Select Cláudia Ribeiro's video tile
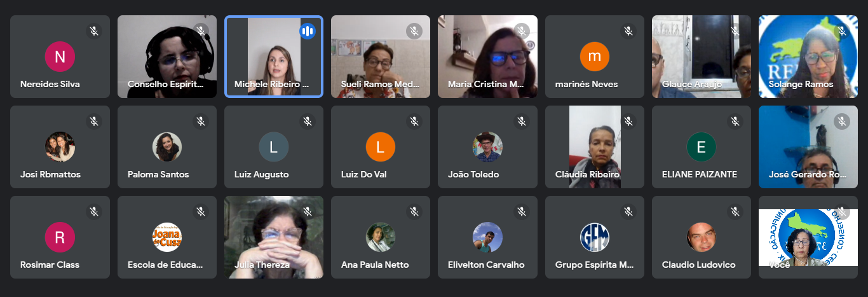868x297 pixels. [x=595, y=147]
